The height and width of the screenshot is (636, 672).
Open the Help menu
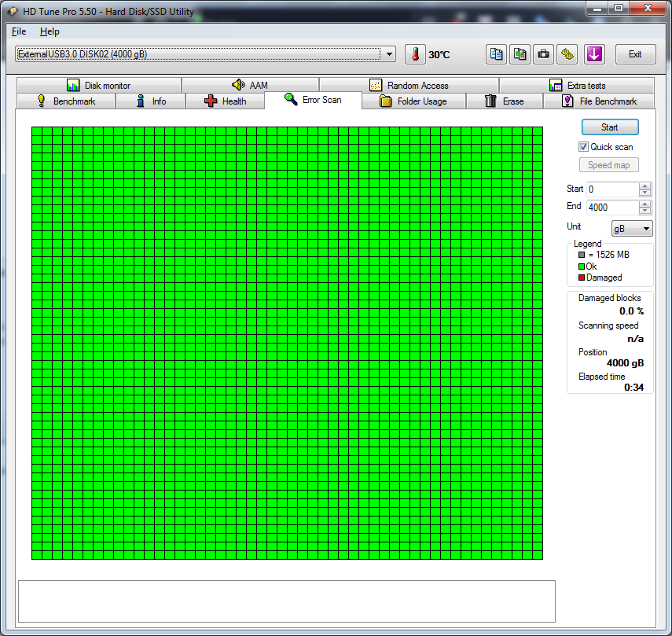[50, 31]
